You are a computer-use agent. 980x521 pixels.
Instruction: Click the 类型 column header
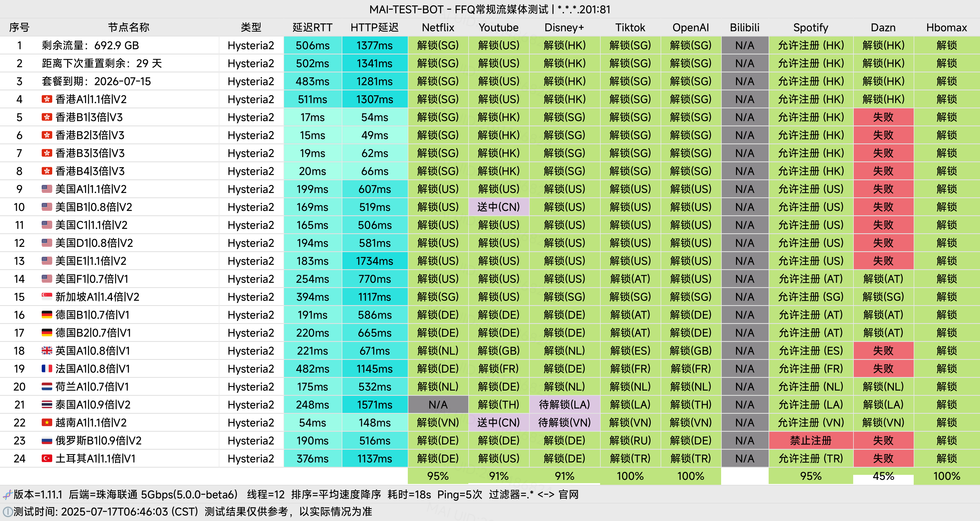[x=251, y=27]
